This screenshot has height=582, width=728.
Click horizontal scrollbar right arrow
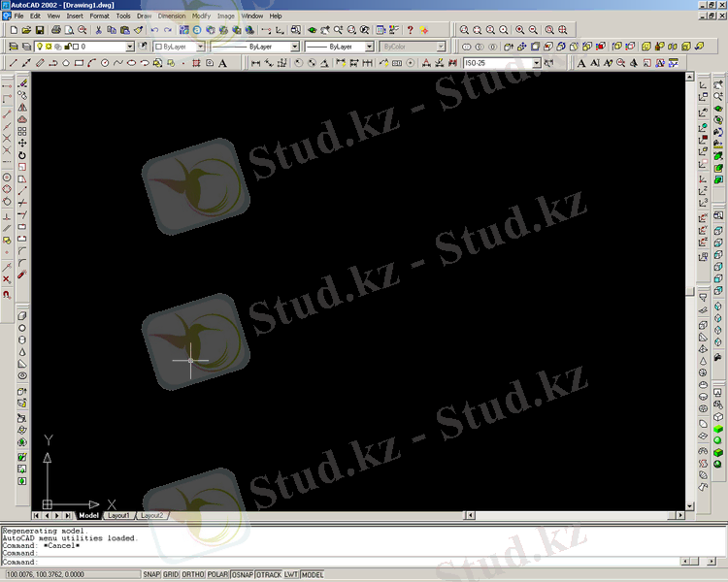[x=680, y=515]
